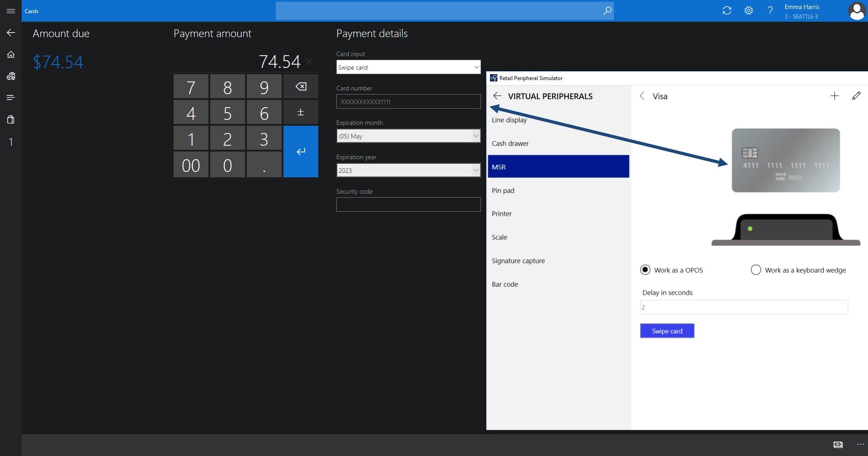Image resolution: width=868 pixels, height=456 pixels.
Task: Select Bar code peripheral
Action: click(x=558, y=284)
